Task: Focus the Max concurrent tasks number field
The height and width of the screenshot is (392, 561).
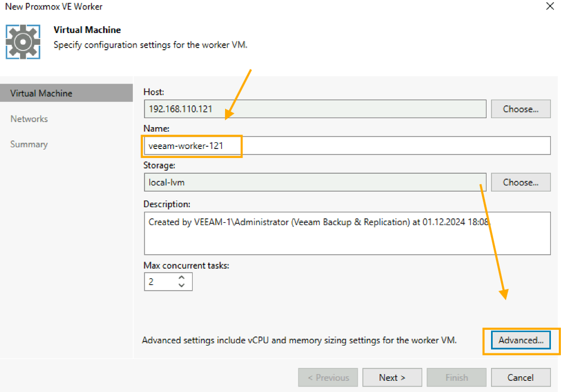Action: pyautogui.click(x=159, y=282)
